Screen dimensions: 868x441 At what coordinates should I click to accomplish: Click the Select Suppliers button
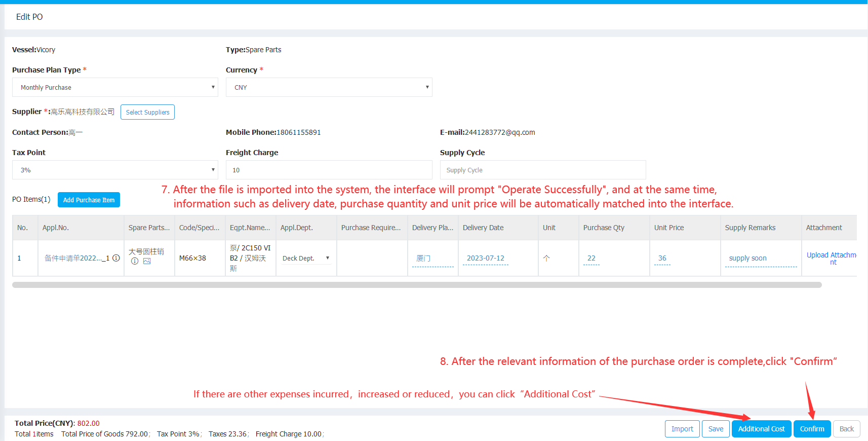pyautogui.click(x=147, y=112)
